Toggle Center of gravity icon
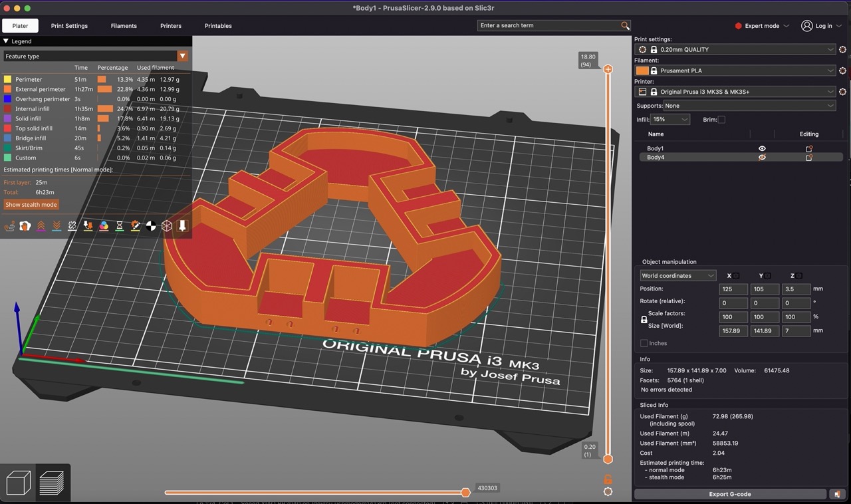This screenshot has height=504, width=851. click(151, 226)
